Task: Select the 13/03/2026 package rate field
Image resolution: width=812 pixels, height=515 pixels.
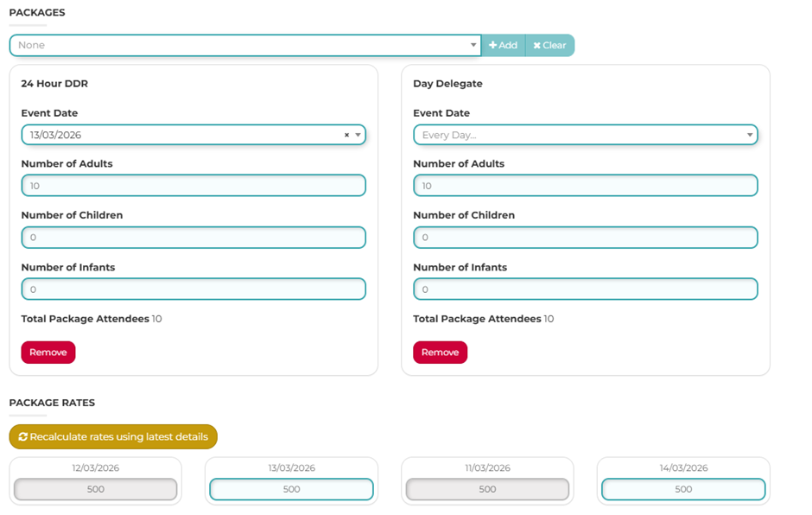Action: [x=292, y=489]
